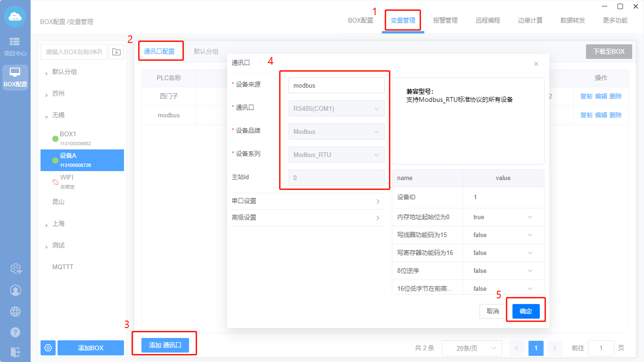
Task: Click the add group folder icon
Action: pyautogui.click(x=116, y=52)
